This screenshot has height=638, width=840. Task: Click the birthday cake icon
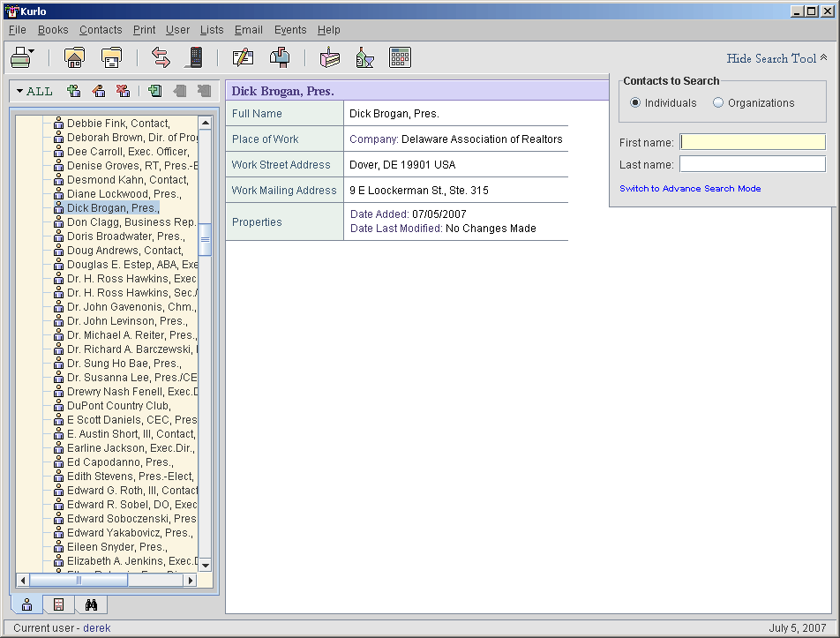point(328,58)
